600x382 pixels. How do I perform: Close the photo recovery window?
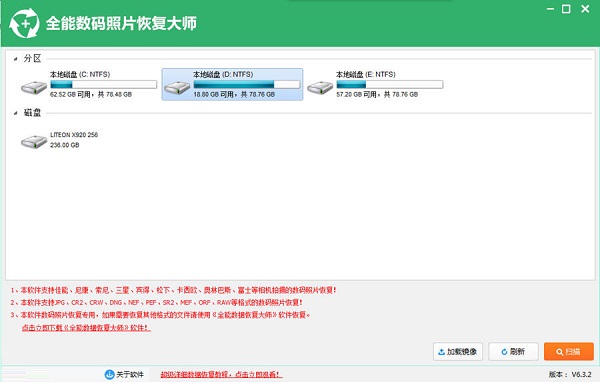[585, 9]
